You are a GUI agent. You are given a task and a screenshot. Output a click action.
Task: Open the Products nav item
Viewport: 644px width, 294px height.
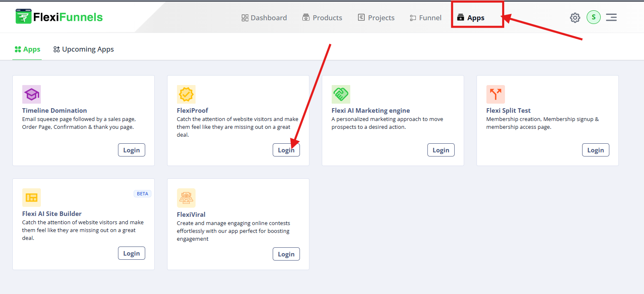(x=322, y=18)
